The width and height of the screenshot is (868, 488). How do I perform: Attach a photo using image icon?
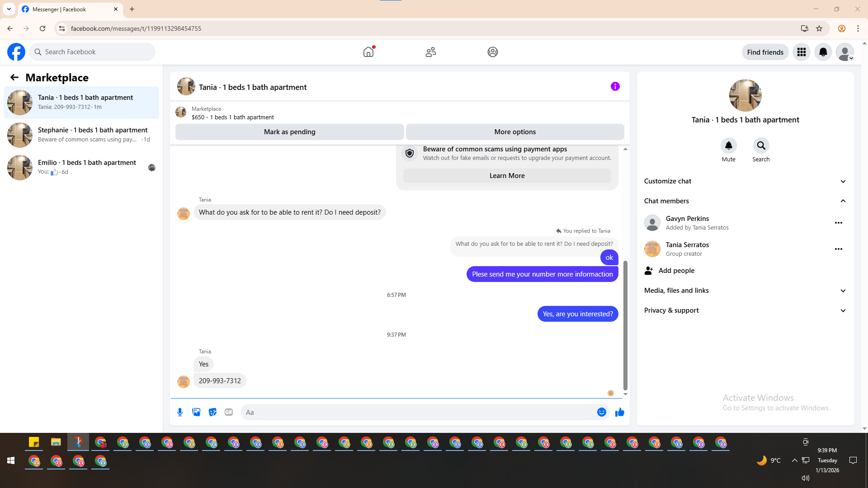(x=196, y=412)
